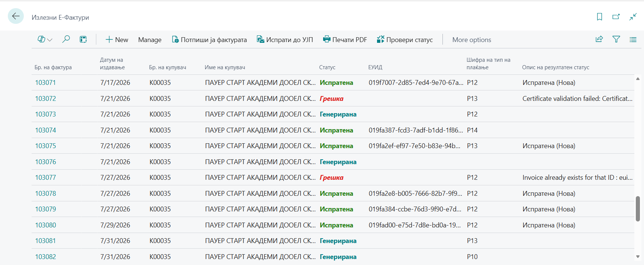Select payment code P10 in row 103082
644x265 pixels.
pos(472,257)
